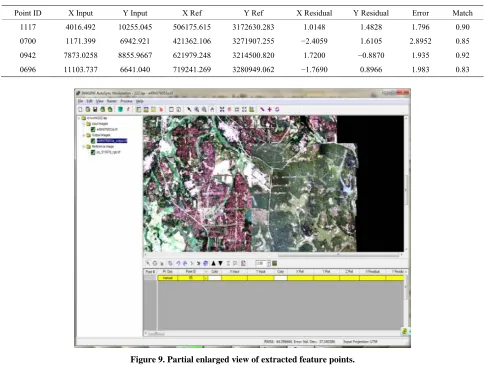Open the View menu

click(x=100, y=101)
